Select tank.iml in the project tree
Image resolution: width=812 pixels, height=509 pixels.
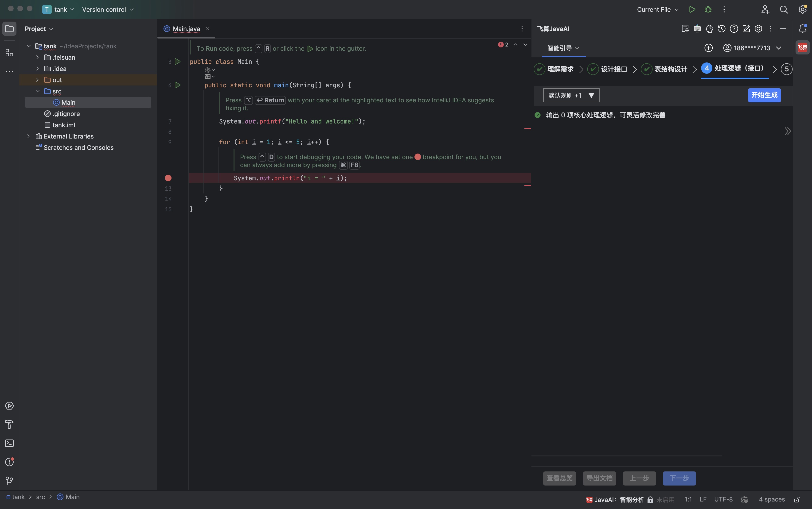click(64, 125)
